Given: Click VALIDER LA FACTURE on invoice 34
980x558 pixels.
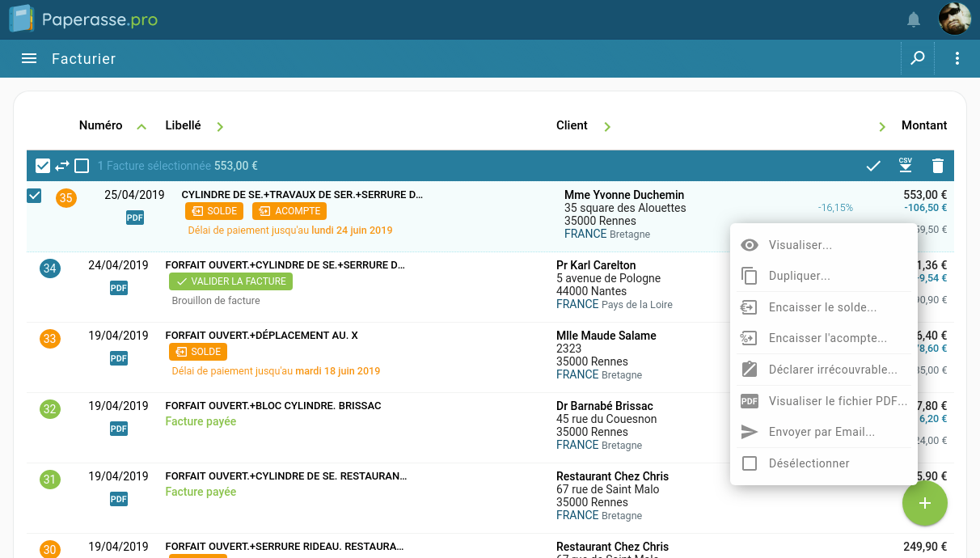Looking at the screenshot, I should [230, 281].
